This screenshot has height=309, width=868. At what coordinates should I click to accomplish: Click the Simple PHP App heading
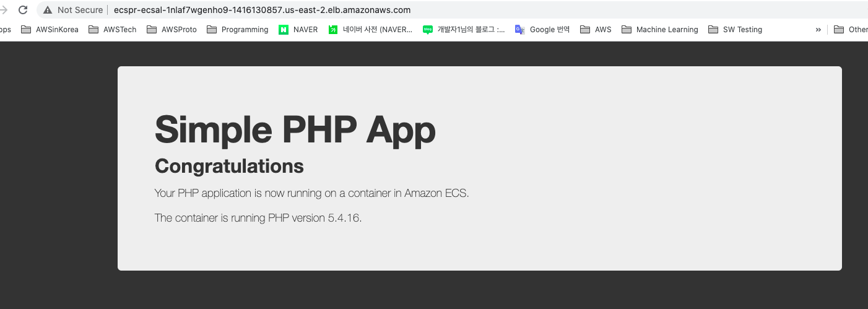(295, 129)
